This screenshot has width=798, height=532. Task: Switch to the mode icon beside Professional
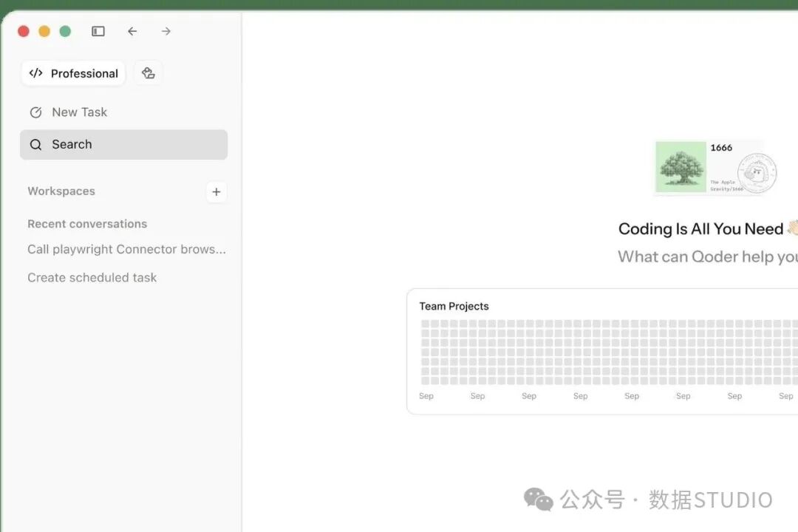(148, 73)
